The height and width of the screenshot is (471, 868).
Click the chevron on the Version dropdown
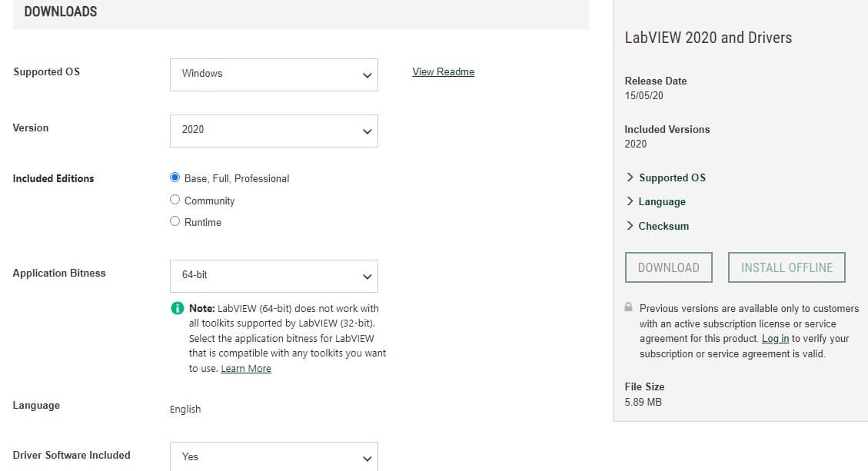pos(367,131)
